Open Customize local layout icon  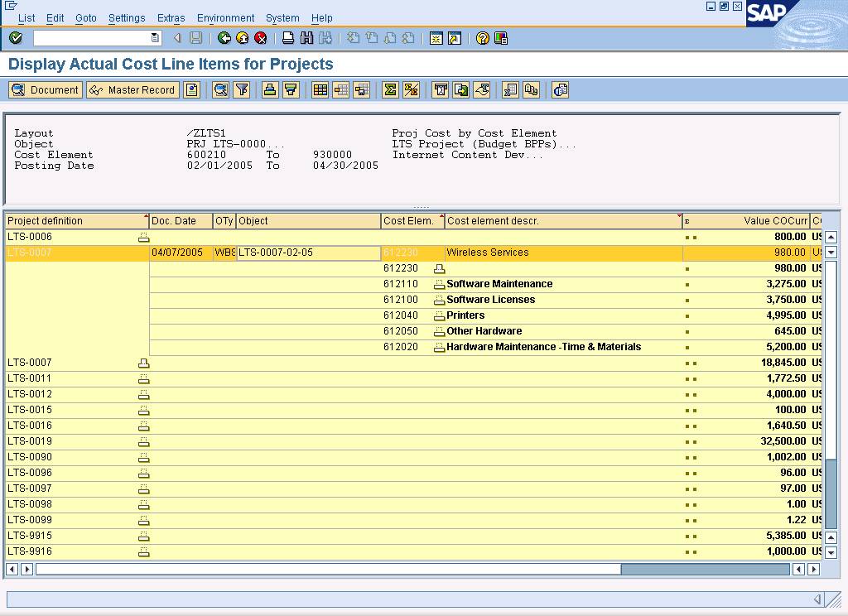tap(501, 38)
